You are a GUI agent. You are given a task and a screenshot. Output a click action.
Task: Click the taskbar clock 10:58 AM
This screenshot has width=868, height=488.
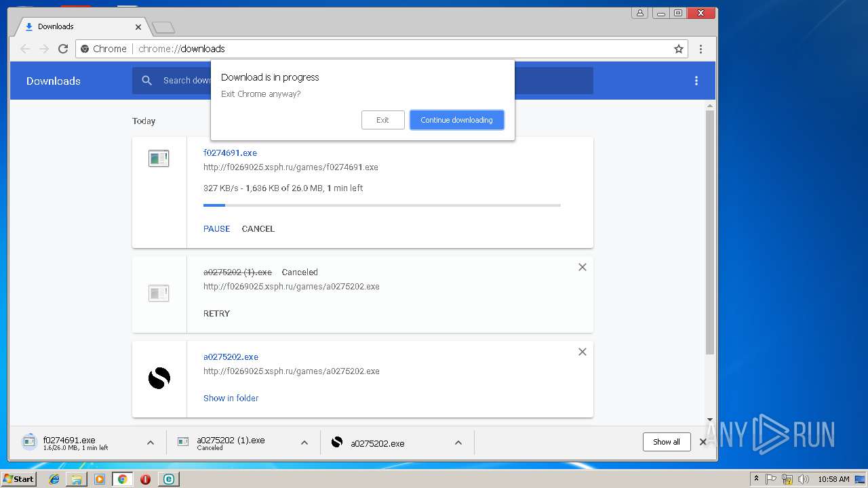[833, 479]
